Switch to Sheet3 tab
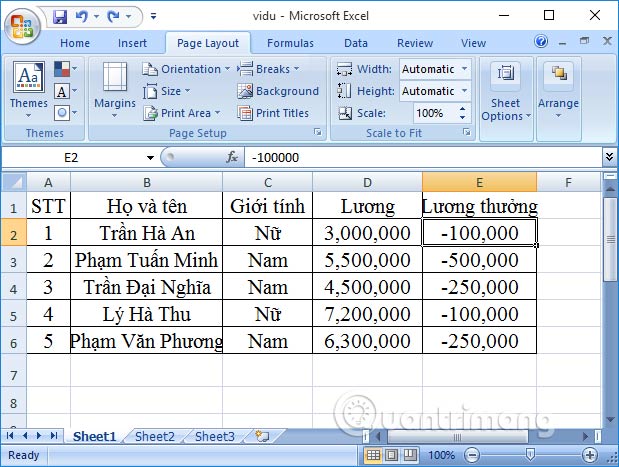 [x=214, y=436]
